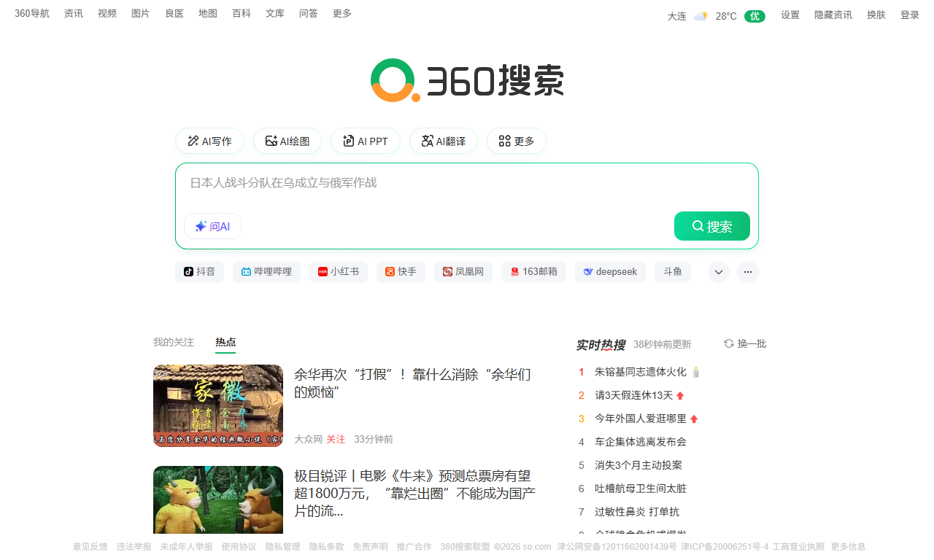This screenshot has height=560, width=934.
Task: Open 余华再次"打假" article thumbnail
Action: 218,405
